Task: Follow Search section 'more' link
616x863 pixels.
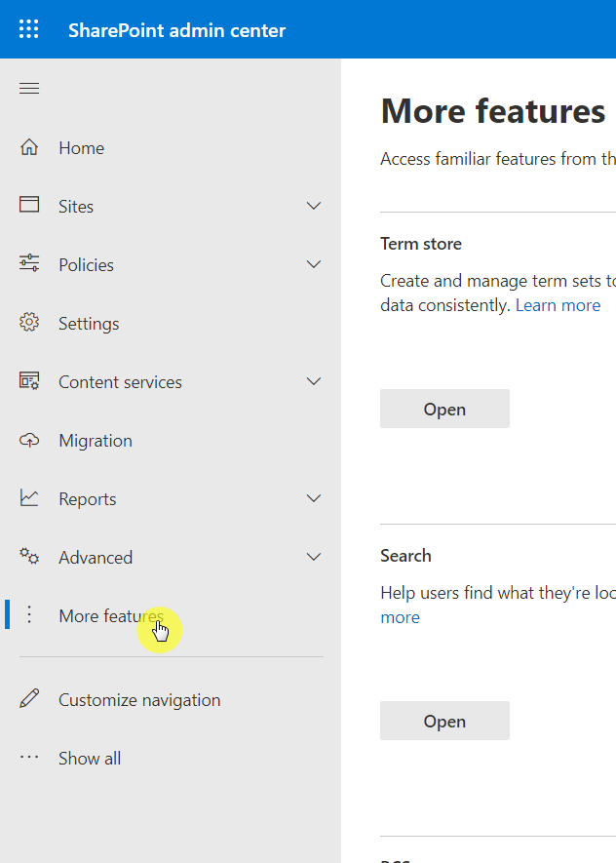Action: click(x=400, y=617)
